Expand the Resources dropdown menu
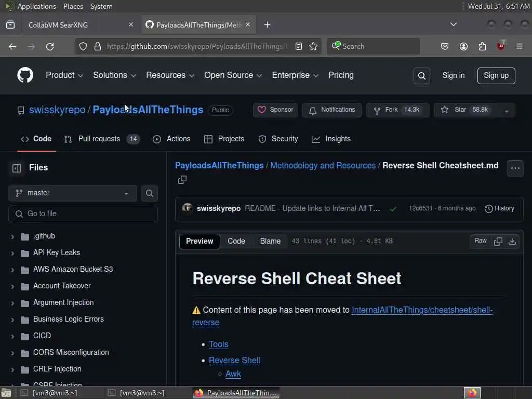 point(170,75)
